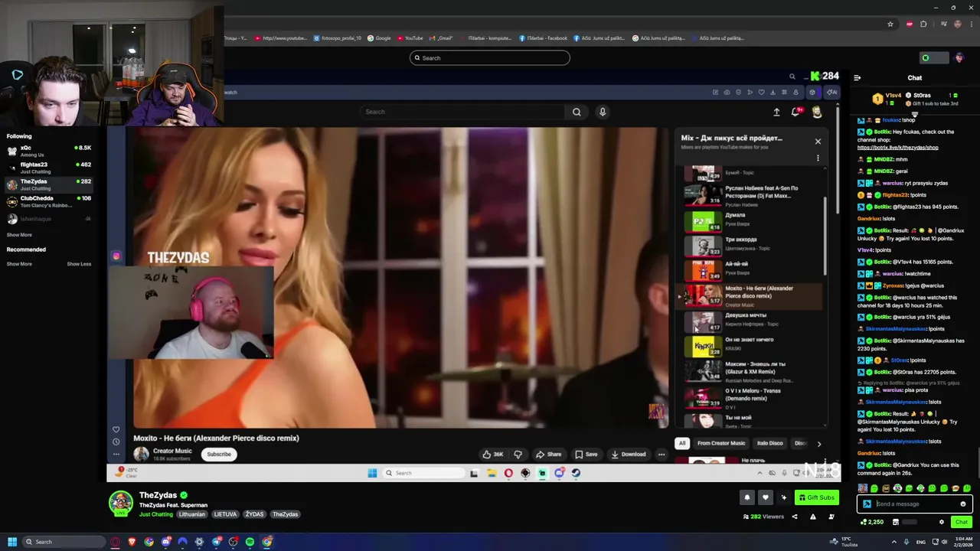Click YouTube voice search microphone icon
The image size is (980, 551).
603,112
